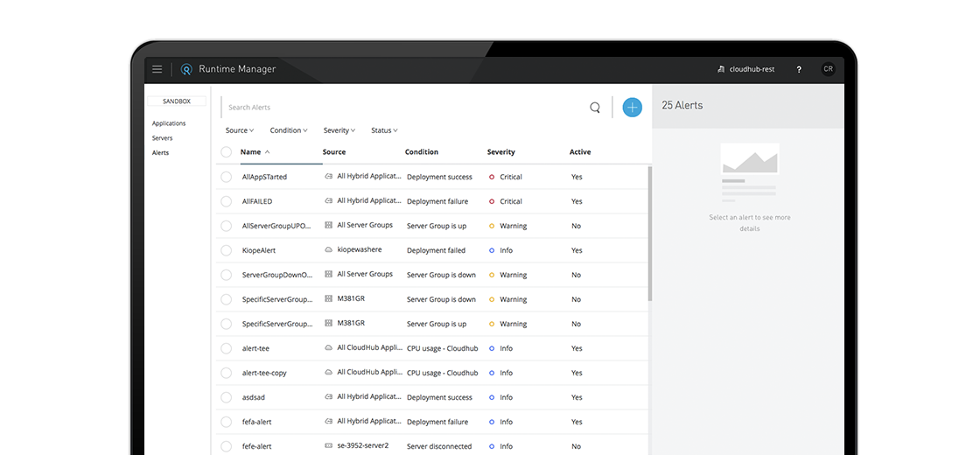Select the fefa-alert checkbox
Screen dimensions: 980x455
pos(227,422)
